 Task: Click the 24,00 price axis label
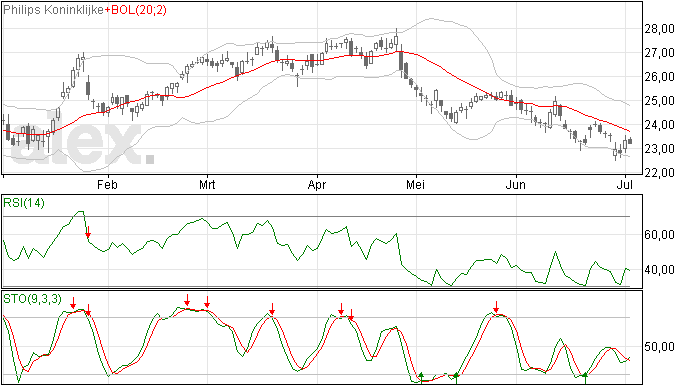tap(660, 125)
